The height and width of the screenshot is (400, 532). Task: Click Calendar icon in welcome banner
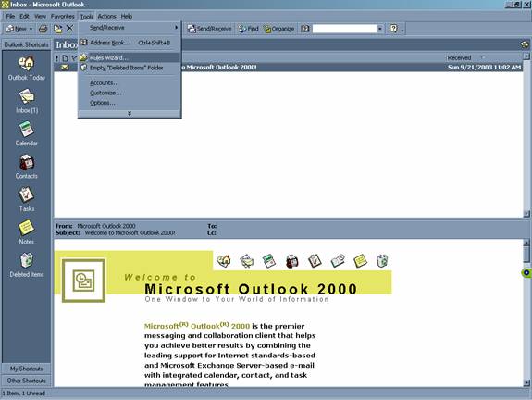[x=269, y=261]
